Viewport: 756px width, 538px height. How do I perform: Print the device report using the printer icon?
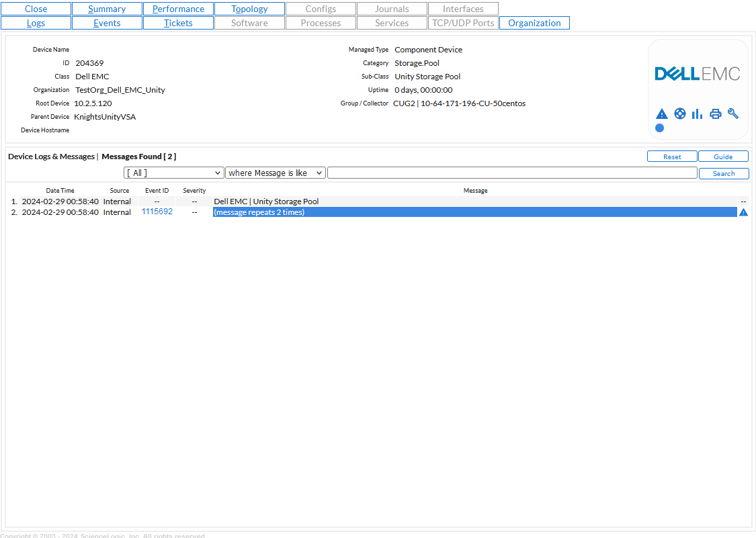tap(715, 114)
